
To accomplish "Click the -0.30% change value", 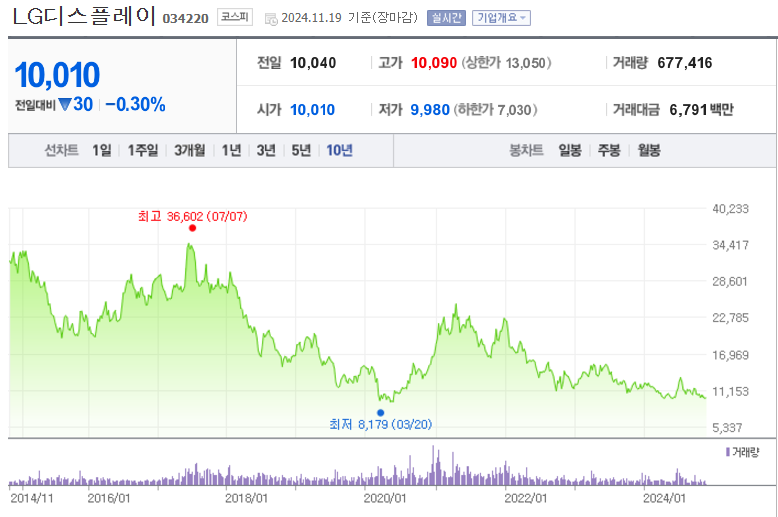I will point(135,104).
